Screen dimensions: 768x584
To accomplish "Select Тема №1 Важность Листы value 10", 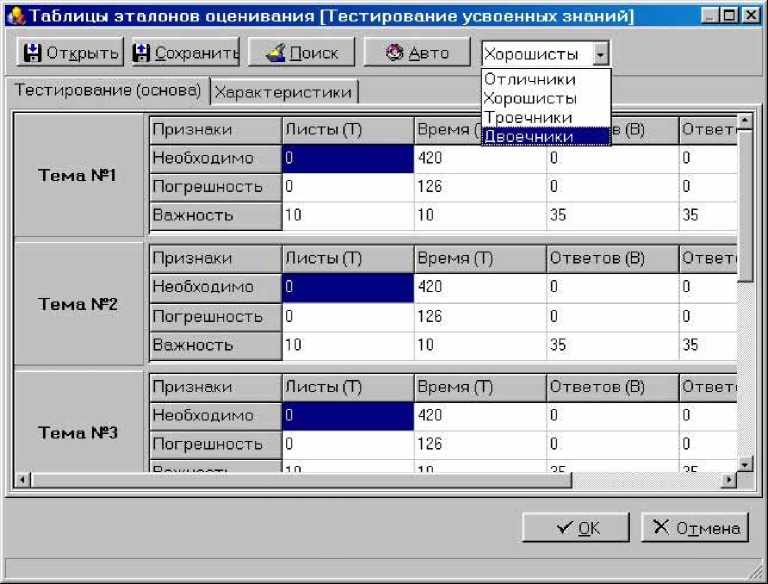I will pyautogui.click(x=348, y=215).
